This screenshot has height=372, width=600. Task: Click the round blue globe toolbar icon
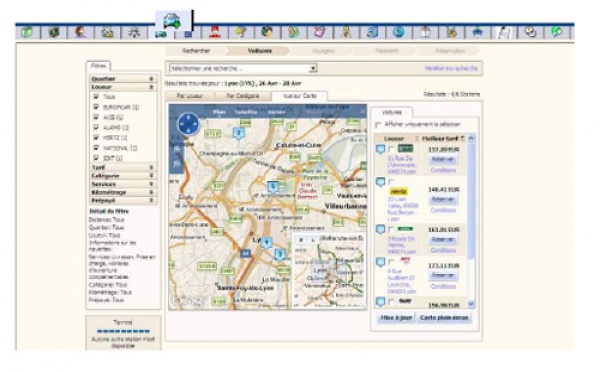[x=398, y=32]
